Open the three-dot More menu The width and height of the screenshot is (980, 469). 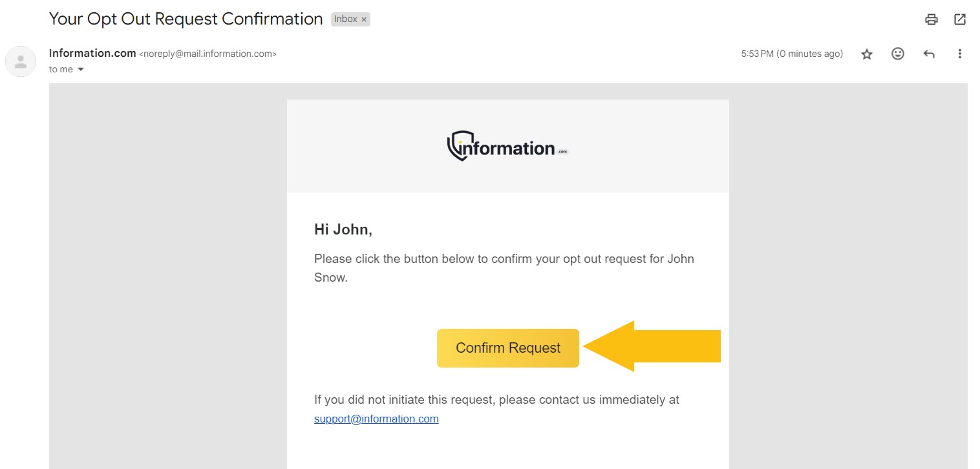pyautogui.click(x=960, y=54)
